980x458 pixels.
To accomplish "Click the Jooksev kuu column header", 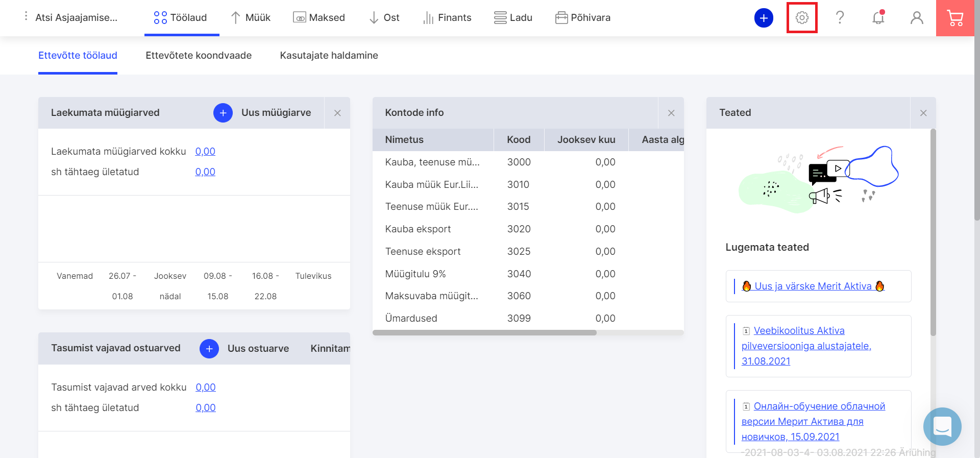I will (586, 140).
